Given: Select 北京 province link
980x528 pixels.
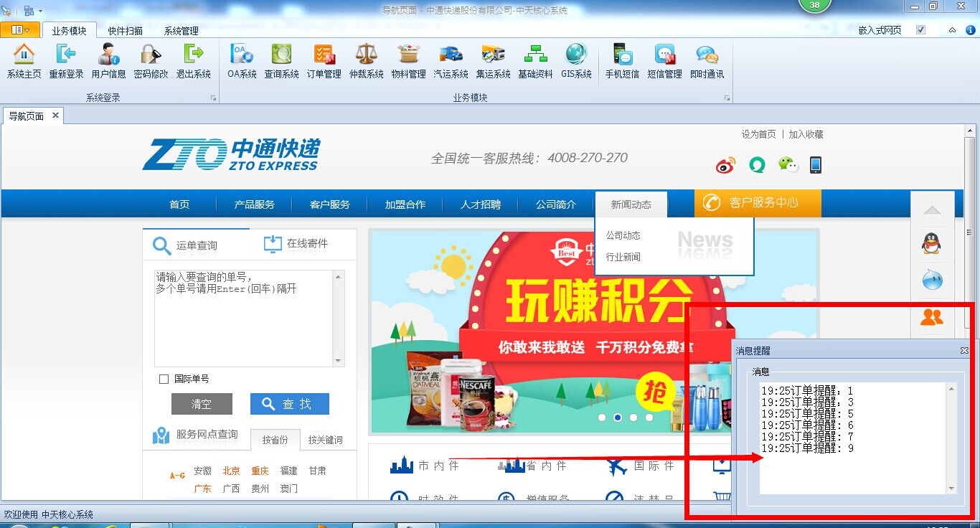Looking at the screenshot, I should (231, 471).
